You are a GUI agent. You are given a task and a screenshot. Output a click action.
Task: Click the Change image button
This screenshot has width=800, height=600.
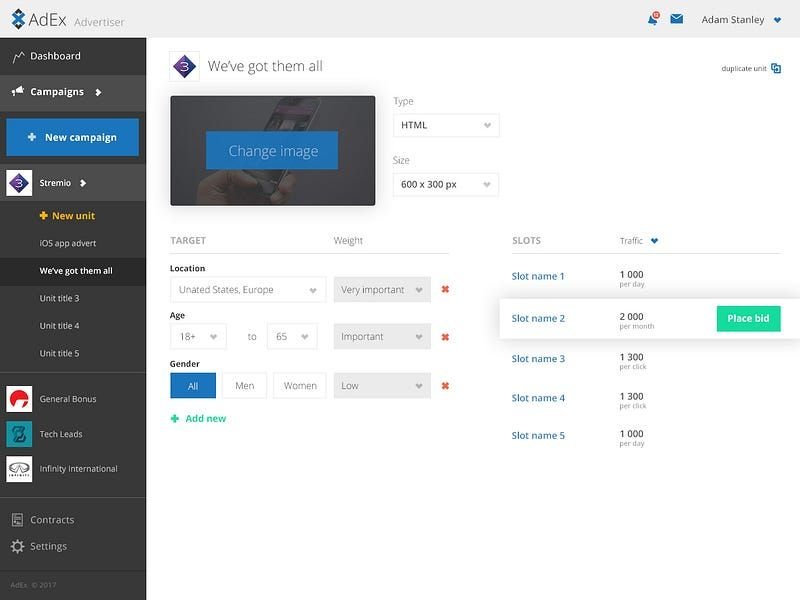point(272,151)
